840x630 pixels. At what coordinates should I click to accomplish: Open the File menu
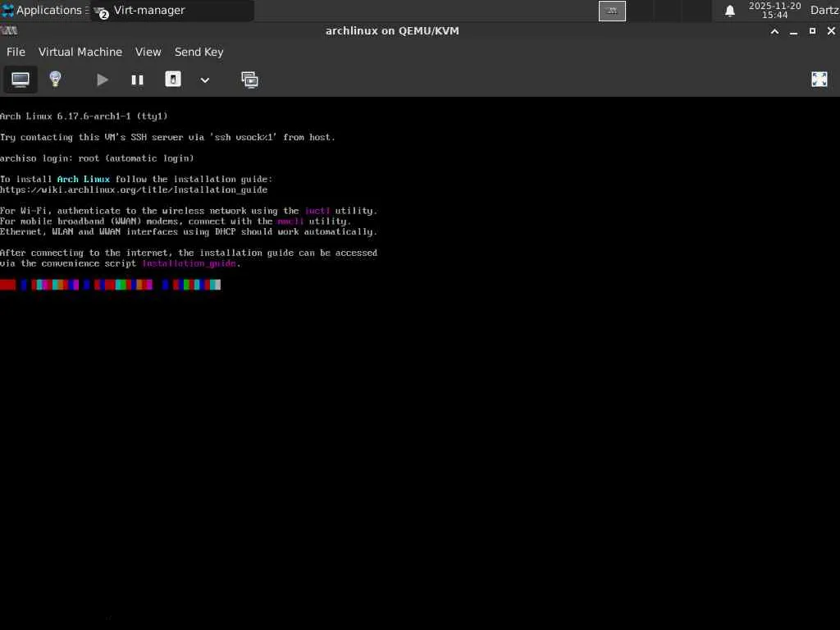[16, 52]
